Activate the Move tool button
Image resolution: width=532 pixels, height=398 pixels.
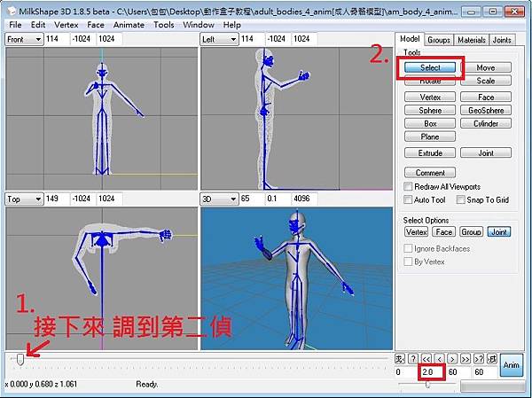tap(486, 67)
